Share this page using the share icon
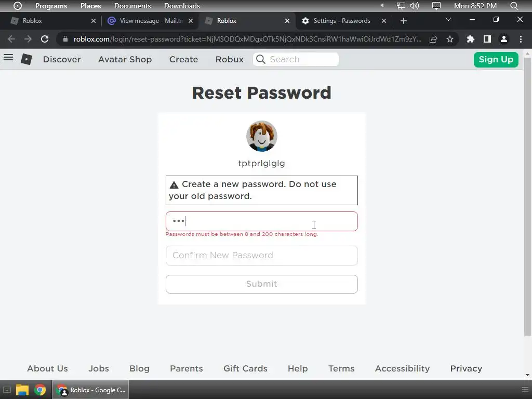This screenshot has width=532, height=399. tap(433, 39)
